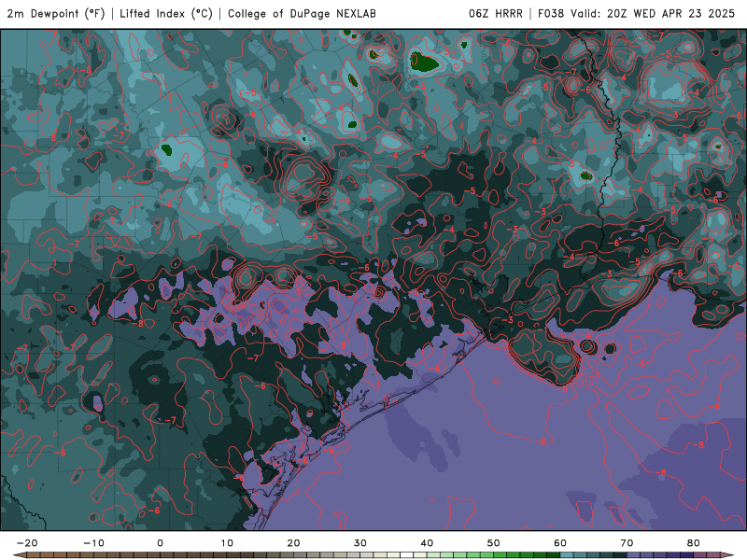Screen dimensions: 747x560
Task: Click the "College of DuPage NEXLAB" text
Action: point(302,14)
